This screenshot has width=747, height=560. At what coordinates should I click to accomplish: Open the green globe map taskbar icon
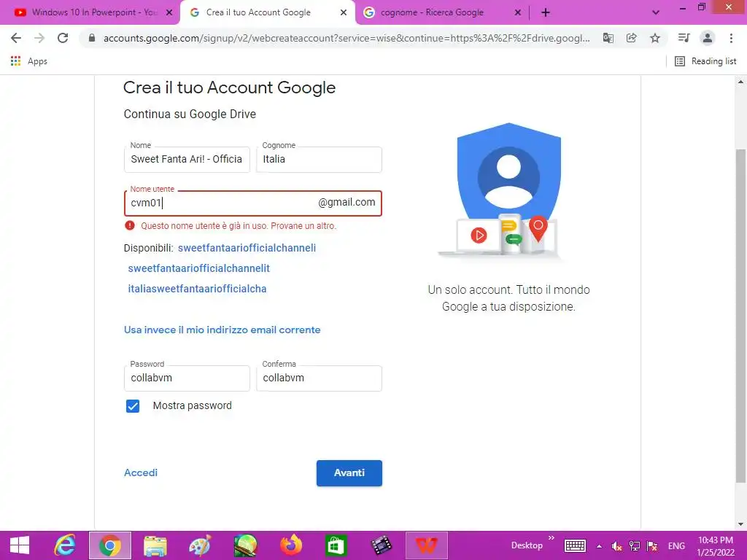(245, 545)
